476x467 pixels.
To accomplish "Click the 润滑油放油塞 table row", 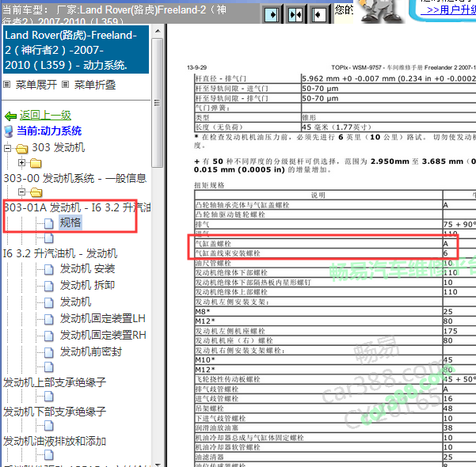I will pyautogui.click(x=335, y=428).
